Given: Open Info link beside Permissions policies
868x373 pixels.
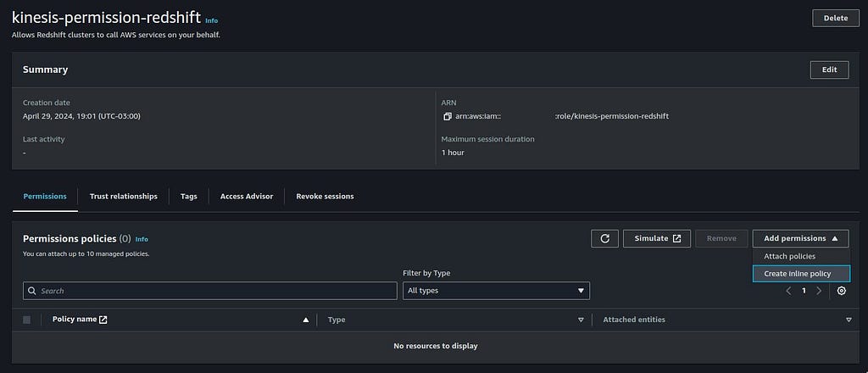Looking at the screenshot, I should pyautogui.click(x=142, y=240).
